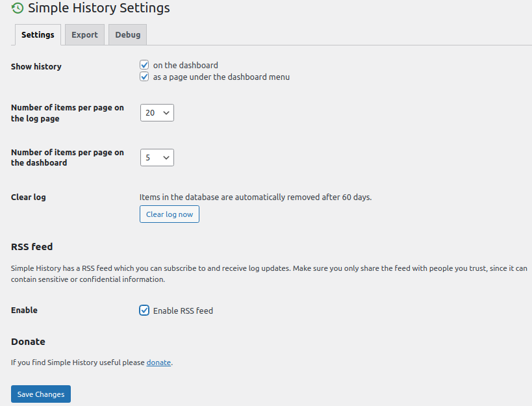
Task: Click the 'Simple History Settings' page title
Action: pos(99,8)
